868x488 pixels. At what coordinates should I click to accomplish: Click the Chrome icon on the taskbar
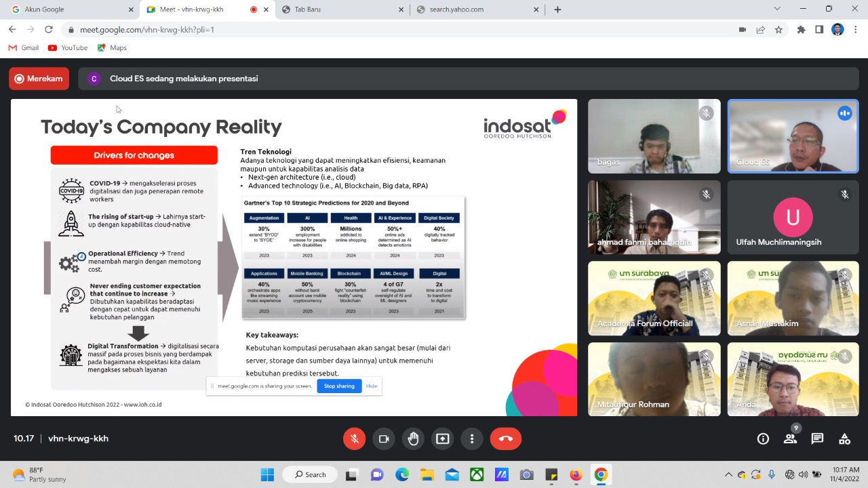tap(601, 474)
